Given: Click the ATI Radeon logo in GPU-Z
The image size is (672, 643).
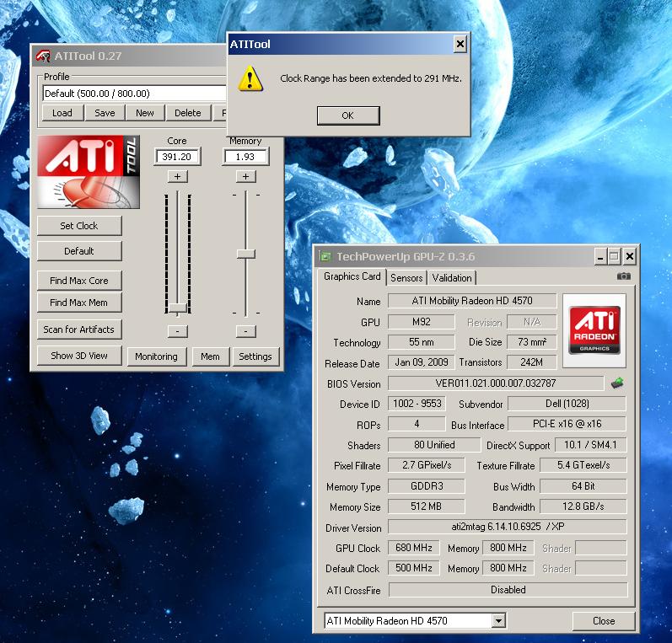Looking at the screenshot, I should 594,330.
